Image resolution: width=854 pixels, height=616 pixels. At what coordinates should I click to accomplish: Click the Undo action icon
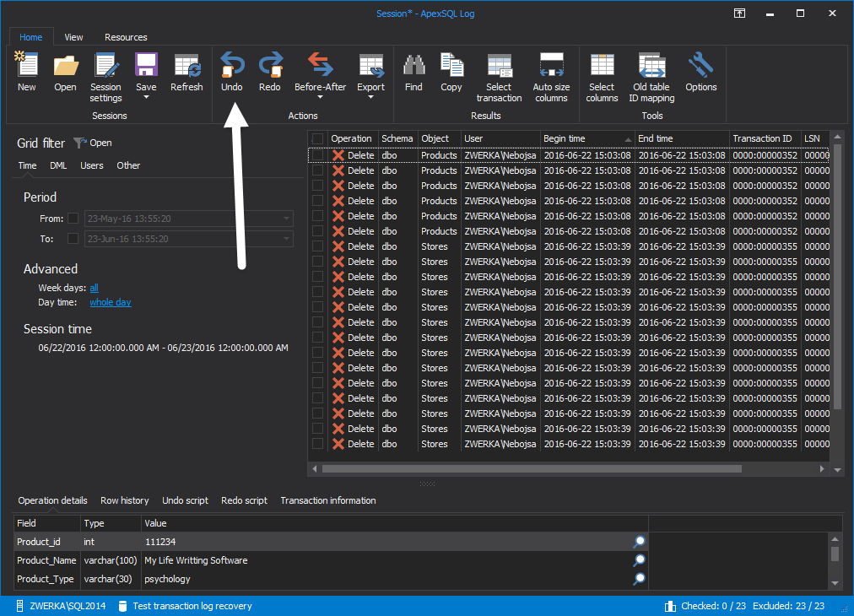[232, 65]
